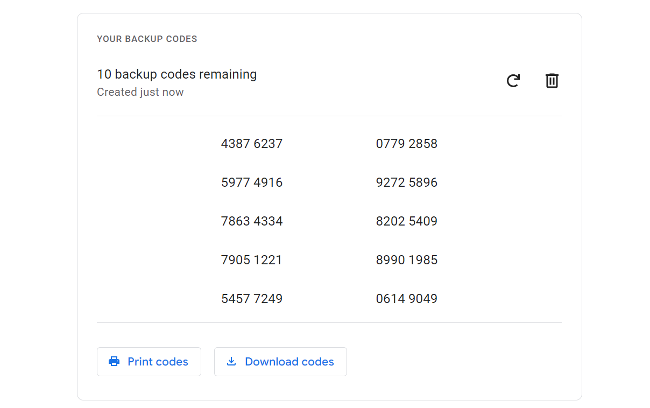Click the Download codes button
Image resolution: width=650 pixels, height=408 pixels.
click(280, 362)
